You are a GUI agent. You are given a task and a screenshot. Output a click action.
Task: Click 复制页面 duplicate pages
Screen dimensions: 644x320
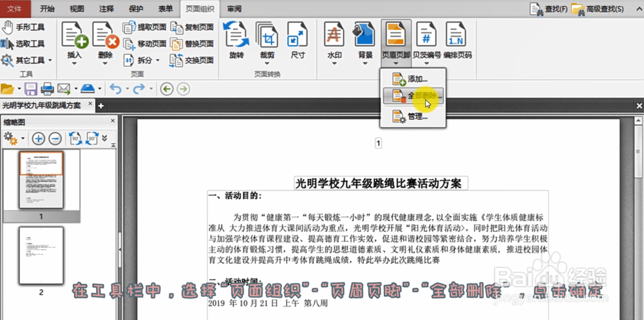[x=192, y=28]
